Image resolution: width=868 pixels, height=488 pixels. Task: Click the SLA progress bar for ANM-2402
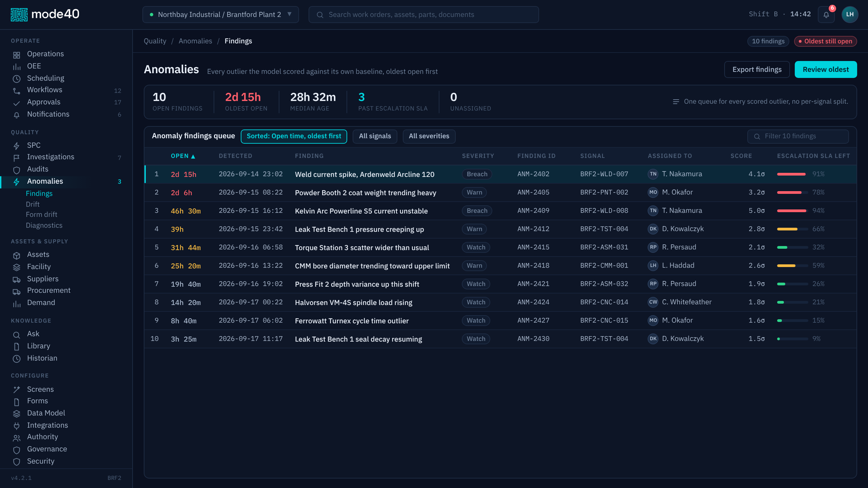[x=792, y=174]
